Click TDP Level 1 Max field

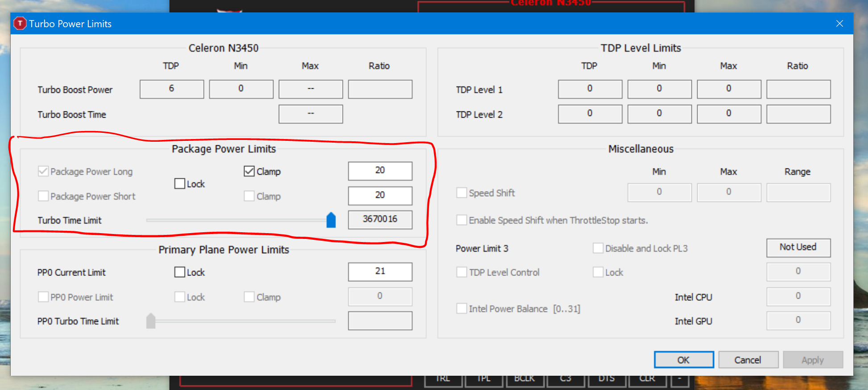729,89
